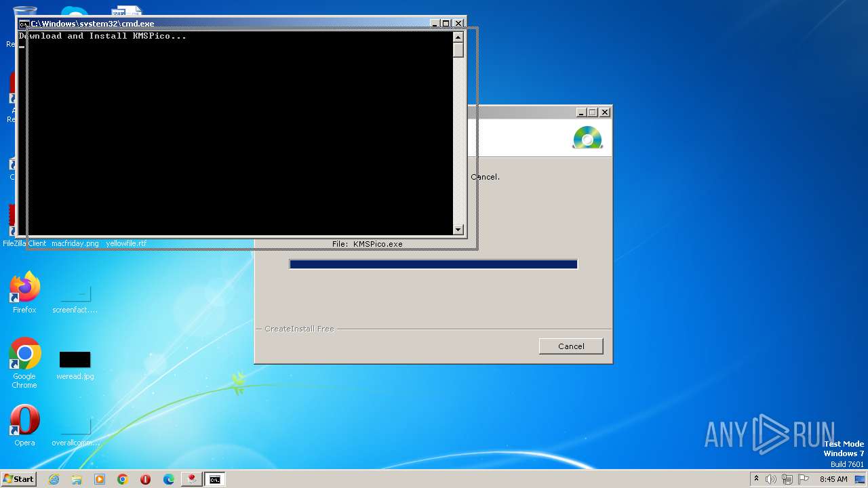Image resolution: width=868 pixels, height=488 pixels.
Task: Launch Internet Explorer from the taskbar
Action: click(54, 479)
